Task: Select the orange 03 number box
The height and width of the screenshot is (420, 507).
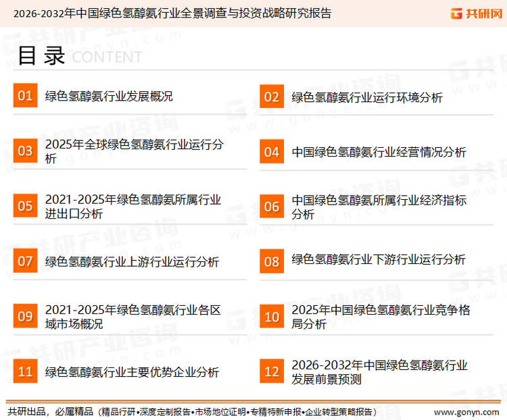Action: [x=25, y=151]
